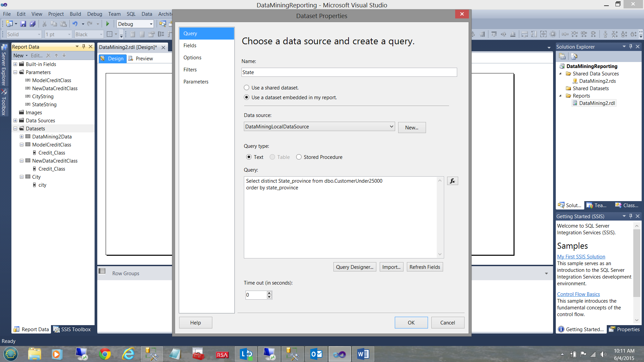Click the Undo toolbar icon
Screen dimensions: 644x362
(x=75, y=24)
